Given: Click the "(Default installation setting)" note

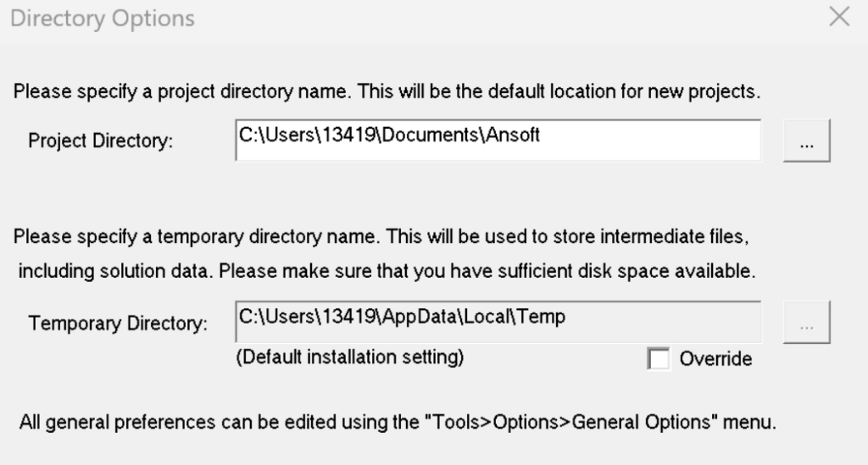Looking at the screenshot, I should click(350, 357).
